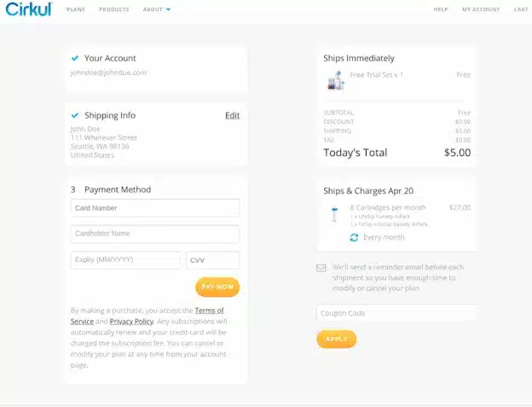Screen dimensions: 532x407
Task: Click the reminder email envelope icon
Action: tap(321, 267)
